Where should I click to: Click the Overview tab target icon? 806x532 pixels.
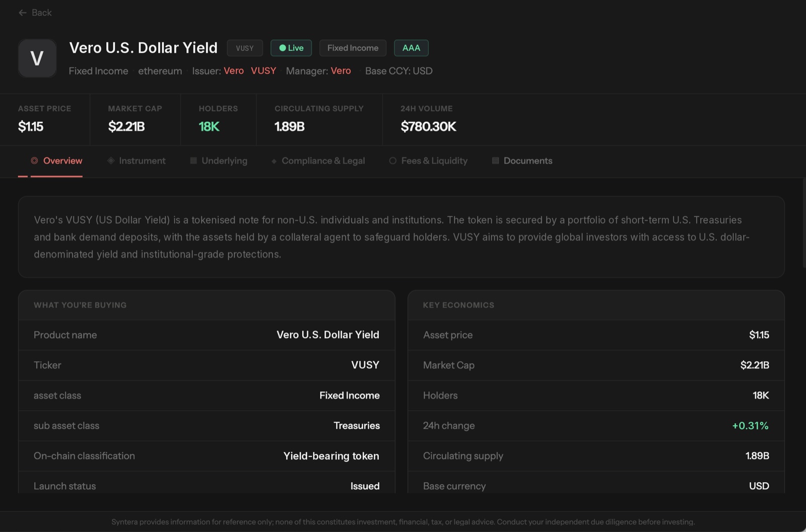click(34, 161)
